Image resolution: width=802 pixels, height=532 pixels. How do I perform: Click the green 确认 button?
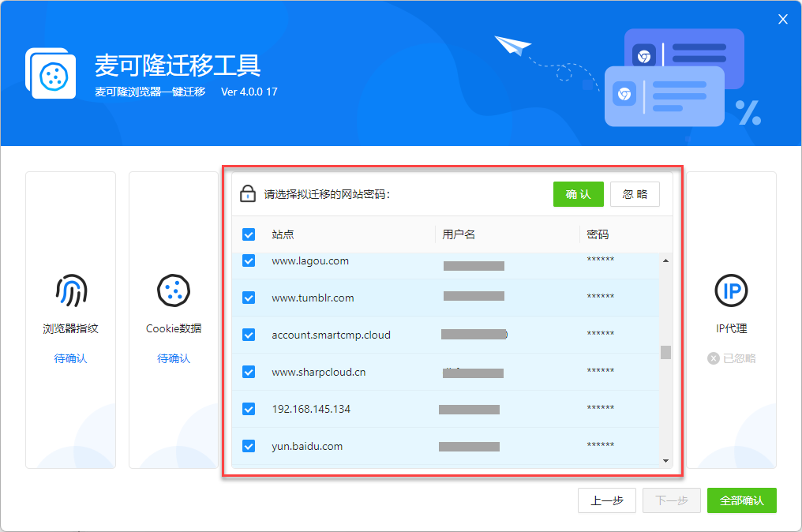(578, 194)
